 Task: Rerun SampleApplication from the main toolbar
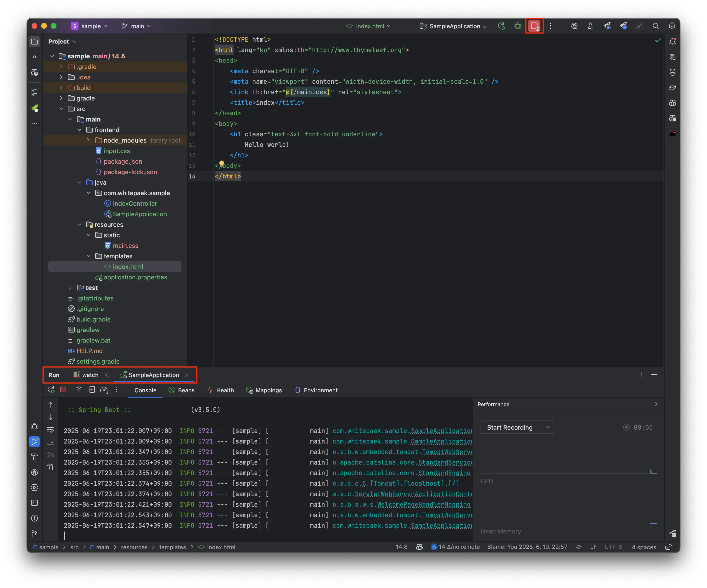(502, 26)
